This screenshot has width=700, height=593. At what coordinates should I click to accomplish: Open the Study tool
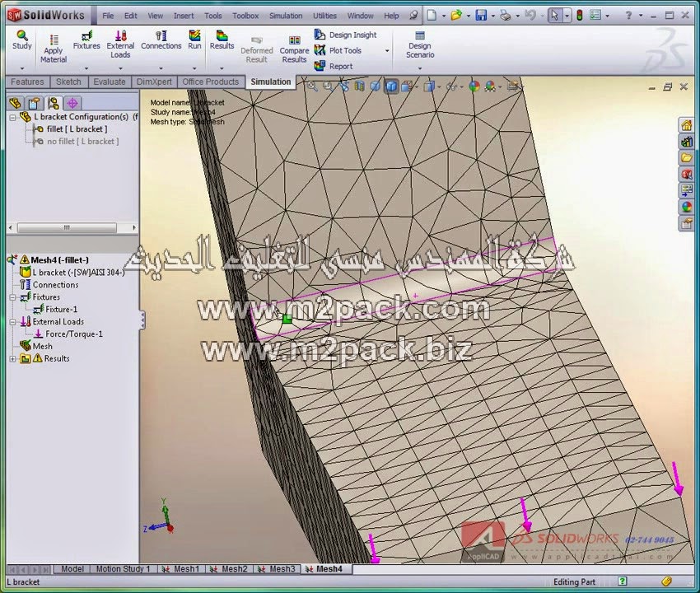tap(22, 40)
